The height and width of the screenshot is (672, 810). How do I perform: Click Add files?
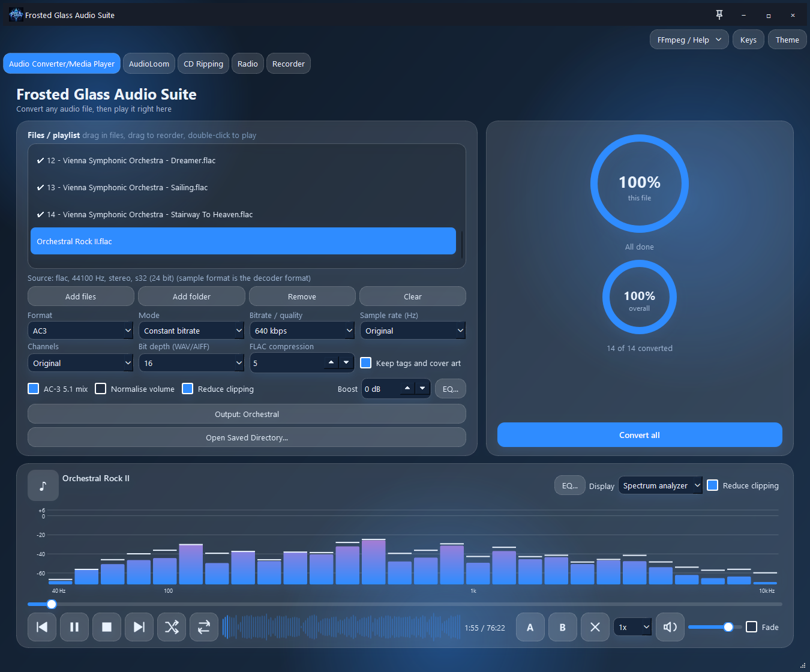[x=81, y=296]
